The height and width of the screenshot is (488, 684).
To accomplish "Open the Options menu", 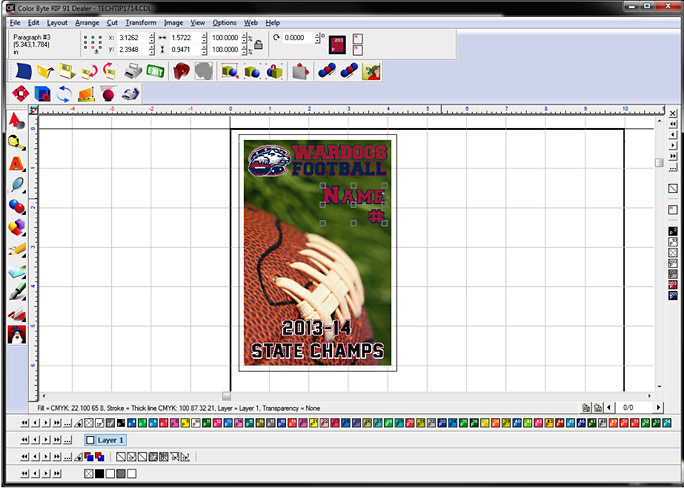I will pyautogui.click(x=225, y=23).
